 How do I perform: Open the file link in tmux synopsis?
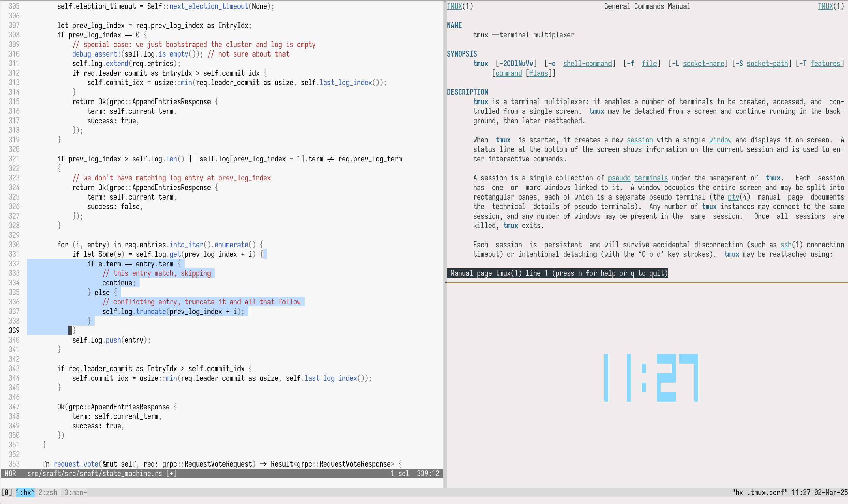(x=649, y=63)
